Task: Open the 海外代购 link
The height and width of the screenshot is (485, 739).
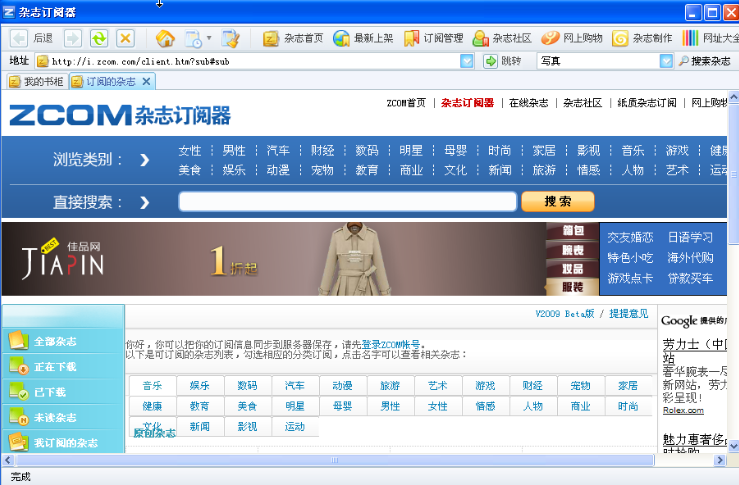Action: click(x=690, y=258)
